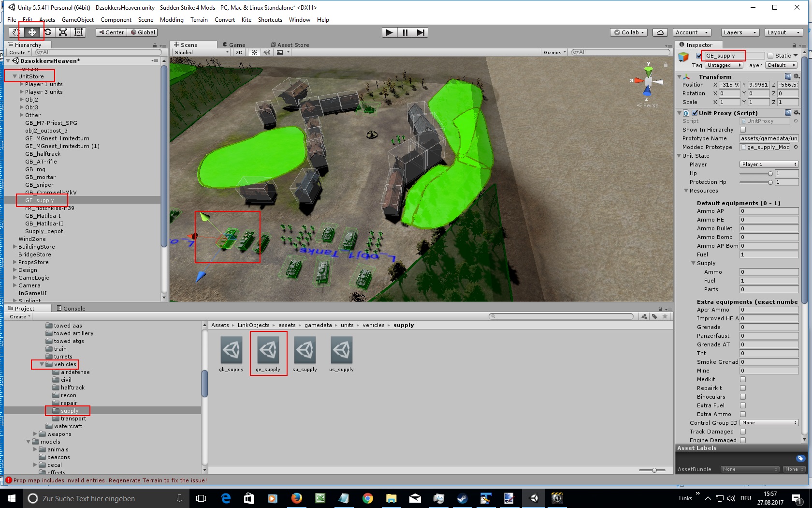This screenshot has height=508, width=812.
Task: Toggle Center pivot button
Action: coord(112,32)
